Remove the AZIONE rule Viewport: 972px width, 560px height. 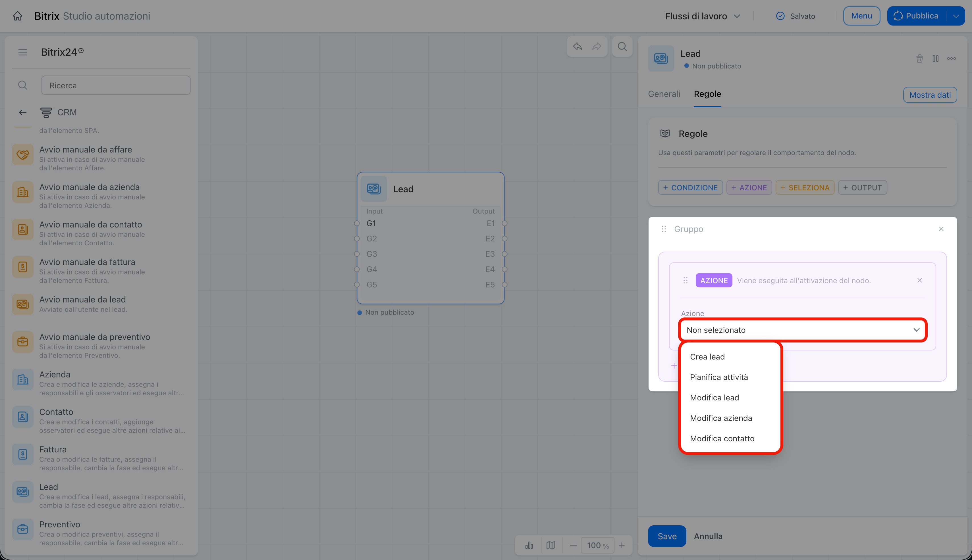click(x=920, y=280)
